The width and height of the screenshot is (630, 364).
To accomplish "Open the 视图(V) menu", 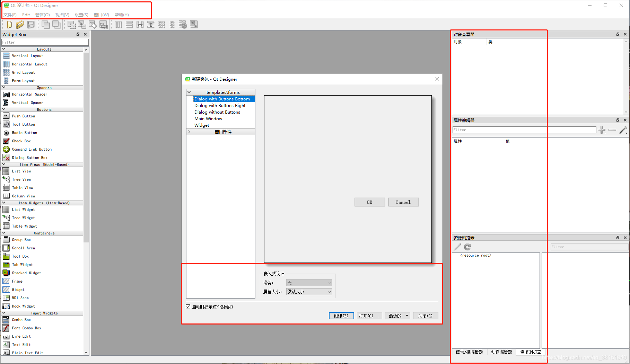I will (62, 15).
